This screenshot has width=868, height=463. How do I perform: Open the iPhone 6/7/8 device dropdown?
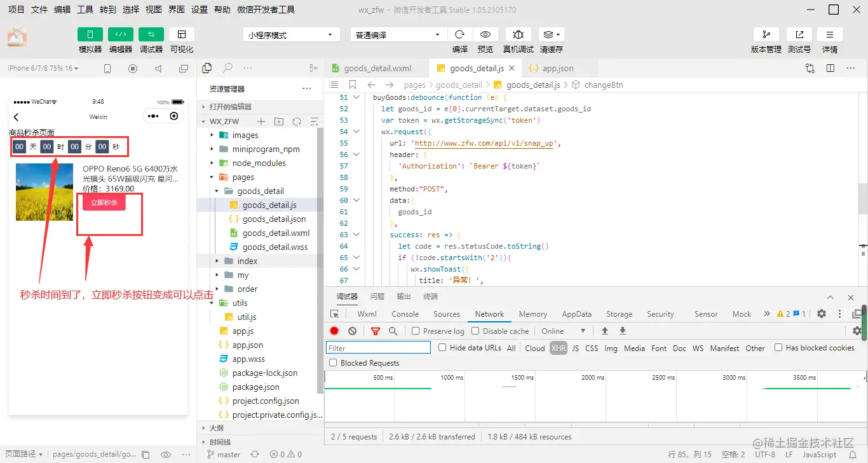(x=43, y=68)
